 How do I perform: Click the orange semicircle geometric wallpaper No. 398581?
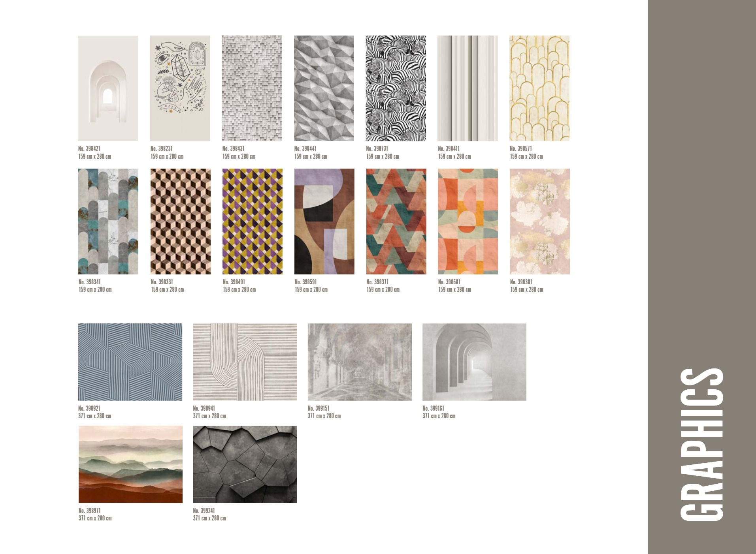(x=468, y=222)
